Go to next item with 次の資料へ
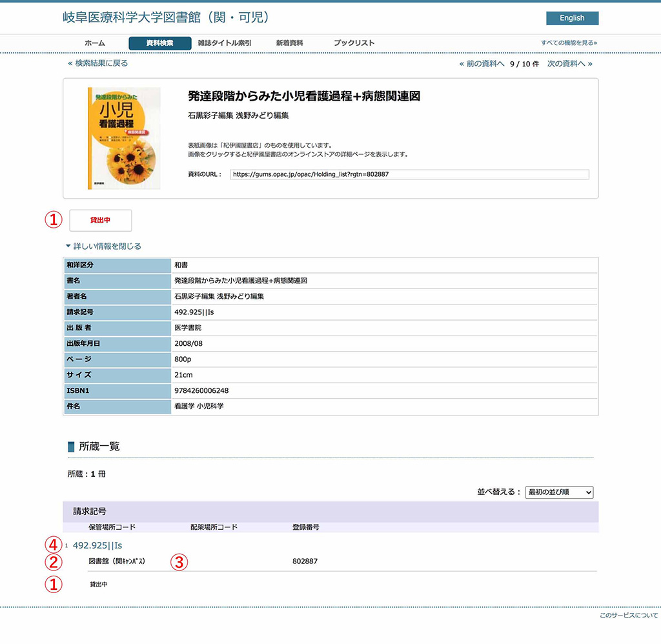Screen dimensions: 661x644 click(569, 64)
